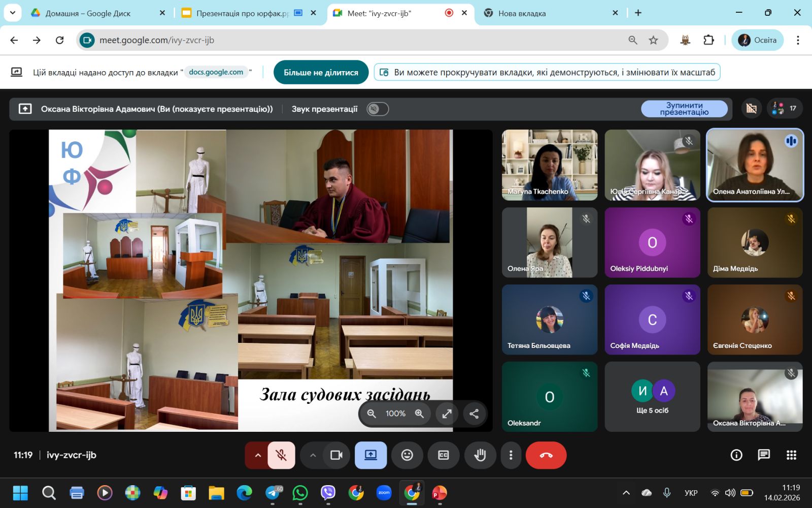Click the Зупинити презентацію button

point(684,109)
